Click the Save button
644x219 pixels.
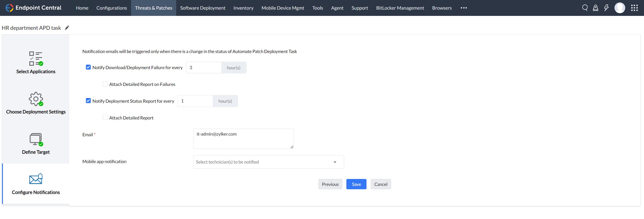click(356, 184)
